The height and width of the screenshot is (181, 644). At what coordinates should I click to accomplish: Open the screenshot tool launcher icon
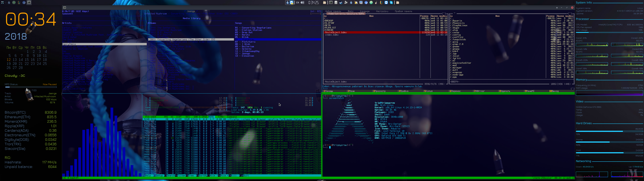tap(361, 3)
